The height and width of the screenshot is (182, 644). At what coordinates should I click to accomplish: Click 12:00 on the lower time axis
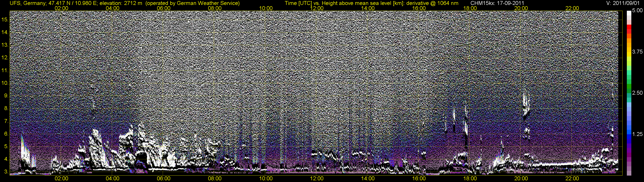317,179
